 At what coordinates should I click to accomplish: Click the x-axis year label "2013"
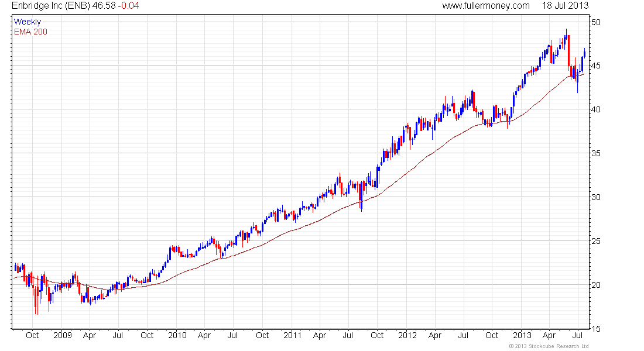coord(522,335)
